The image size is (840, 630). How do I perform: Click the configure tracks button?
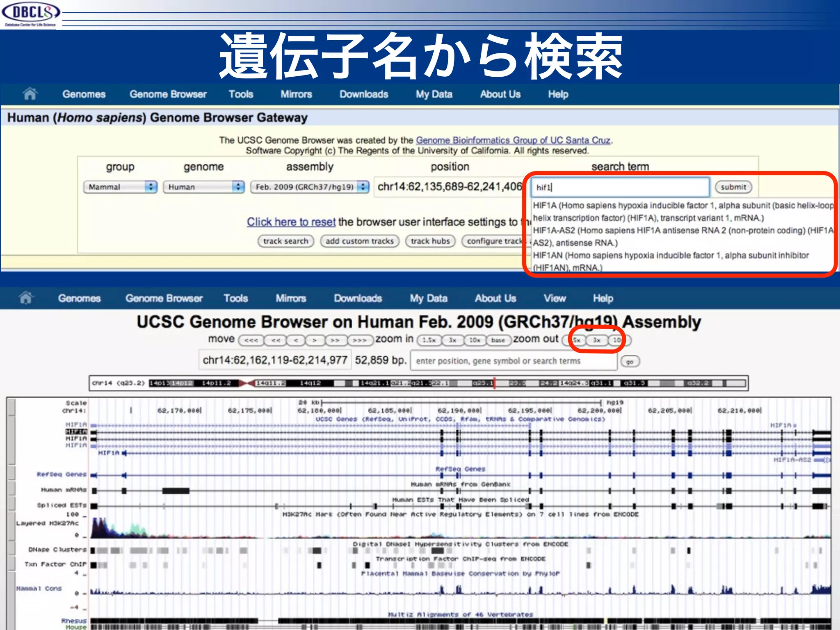[x=495, y=241]
